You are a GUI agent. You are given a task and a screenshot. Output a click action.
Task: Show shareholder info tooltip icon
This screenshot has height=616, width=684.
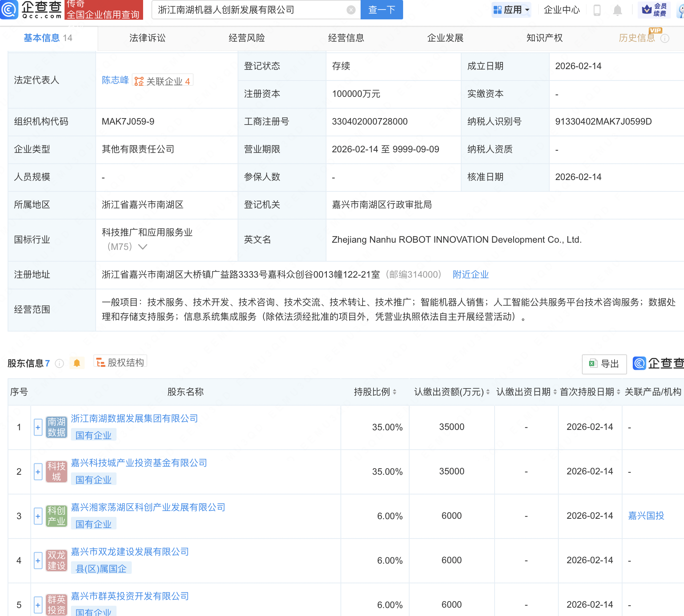pos(59,363)
